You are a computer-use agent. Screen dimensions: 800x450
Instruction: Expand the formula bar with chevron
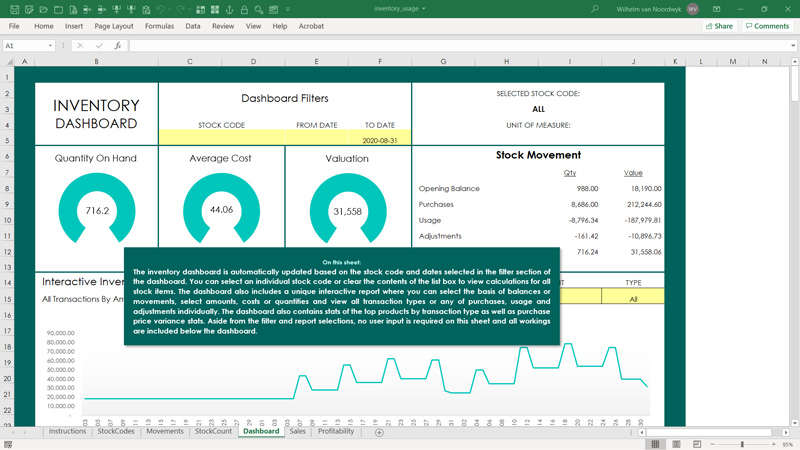click(793, 45)
